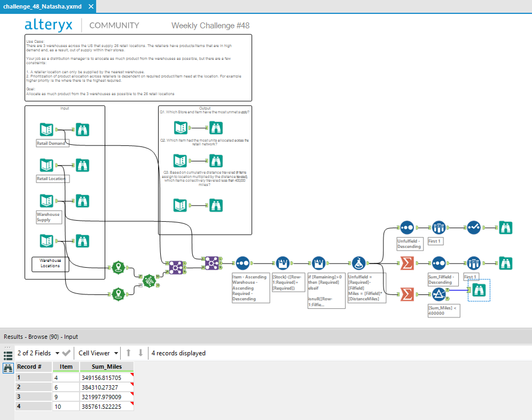This screenshot has width=532, height=420.
Task: Click the down arrow record navigation button
Action: point(140,353)
